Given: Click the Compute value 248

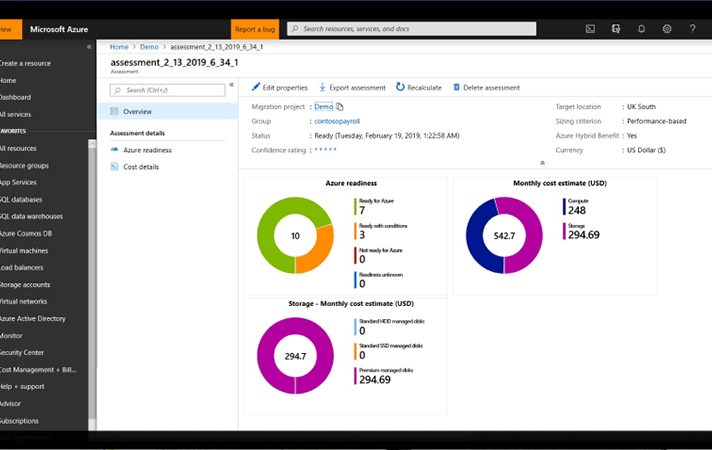Looking at the screenshot, I should pyautogui.click(x=577, y=210).
